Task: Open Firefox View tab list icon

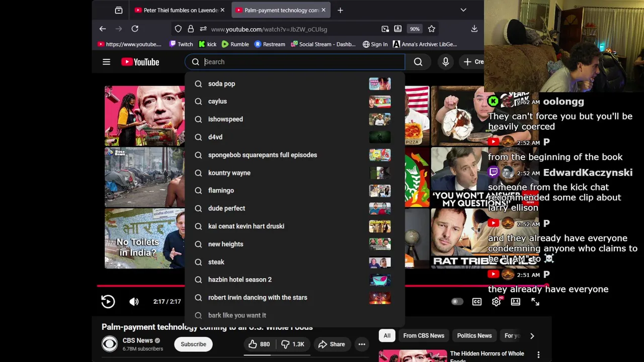Action: (x=119, y=10)
